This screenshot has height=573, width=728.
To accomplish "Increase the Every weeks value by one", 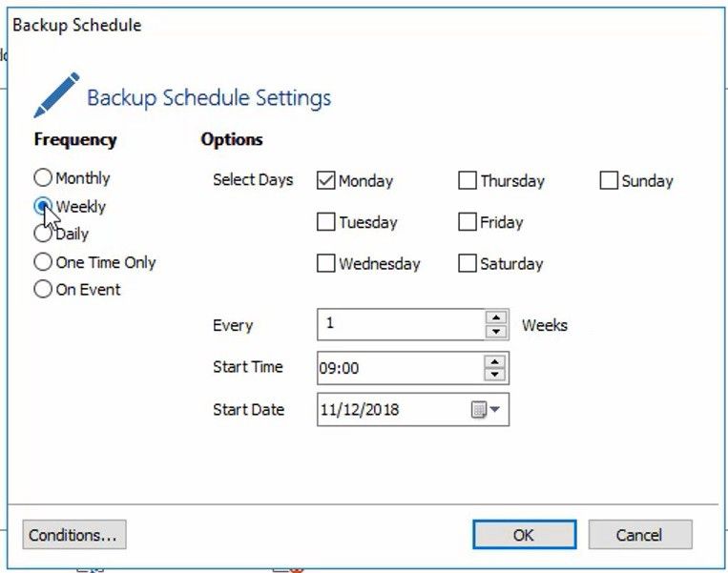I will [495, 318].
